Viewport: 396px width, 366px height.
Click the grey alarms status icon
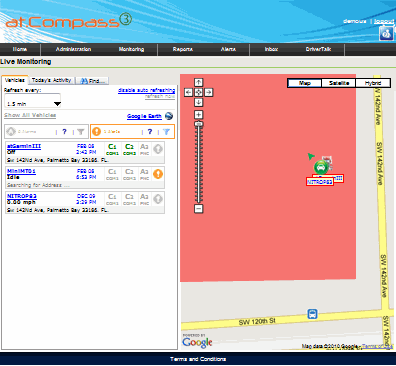[11, 131]
